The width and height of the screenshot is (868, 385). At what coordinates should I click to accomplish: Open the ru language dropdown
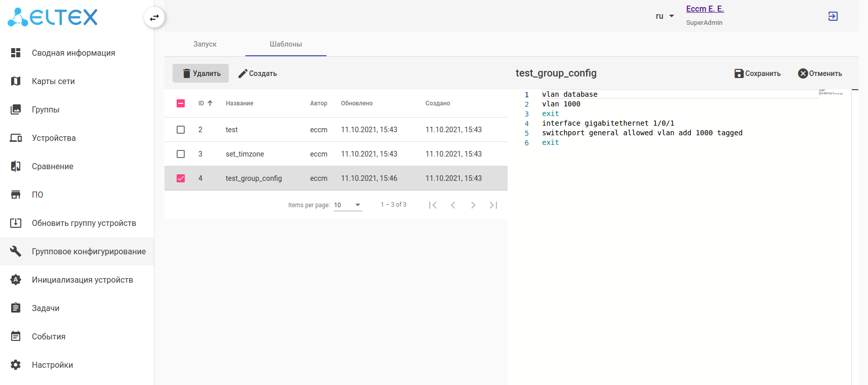point(665,16)
